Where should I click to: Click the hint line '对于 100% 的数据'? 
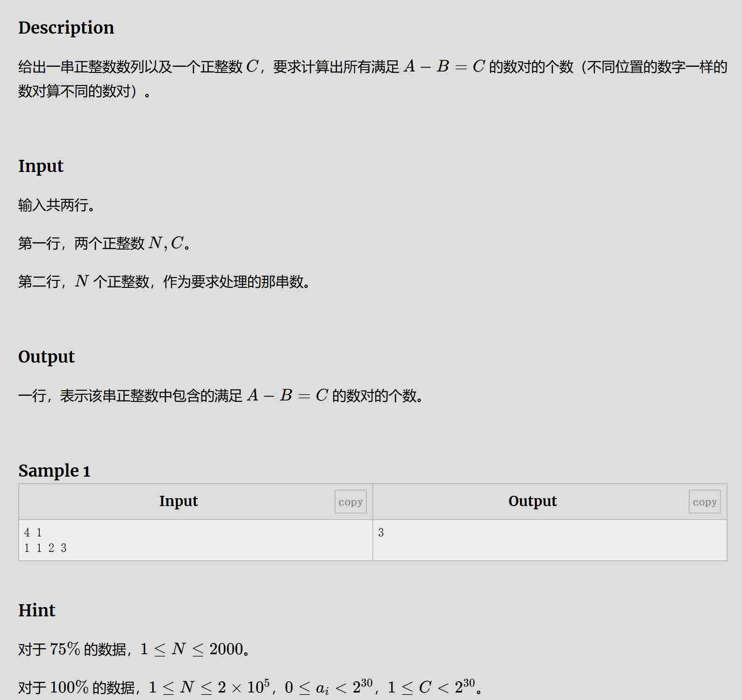tap(250, 687)
